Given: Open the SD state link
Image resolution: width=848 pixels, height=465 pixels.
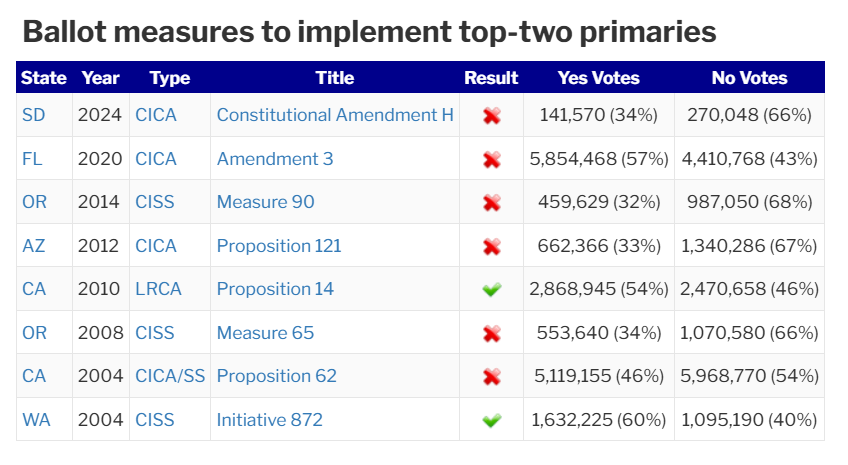Looking at the screenshot, I should tap(33, 115).
